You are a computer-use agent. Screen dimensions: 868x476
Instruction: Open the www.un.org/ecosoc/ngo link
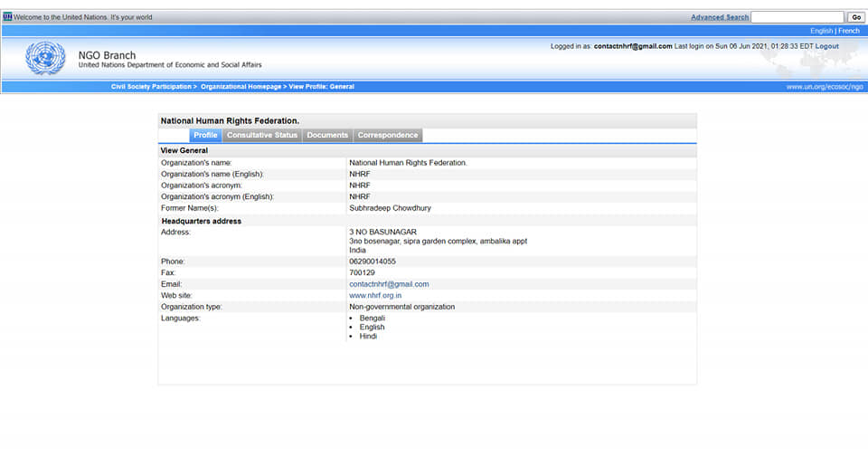[825, 87]
